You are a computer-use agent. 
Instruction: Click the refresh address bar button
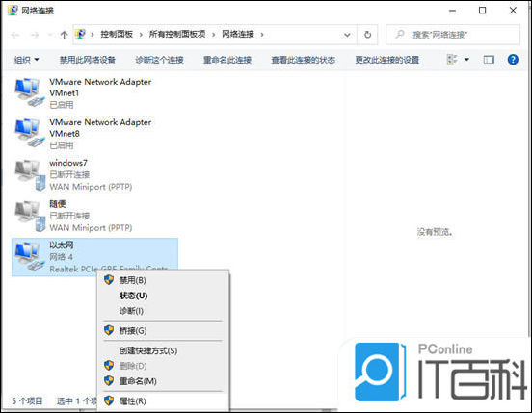click(367, 35)
